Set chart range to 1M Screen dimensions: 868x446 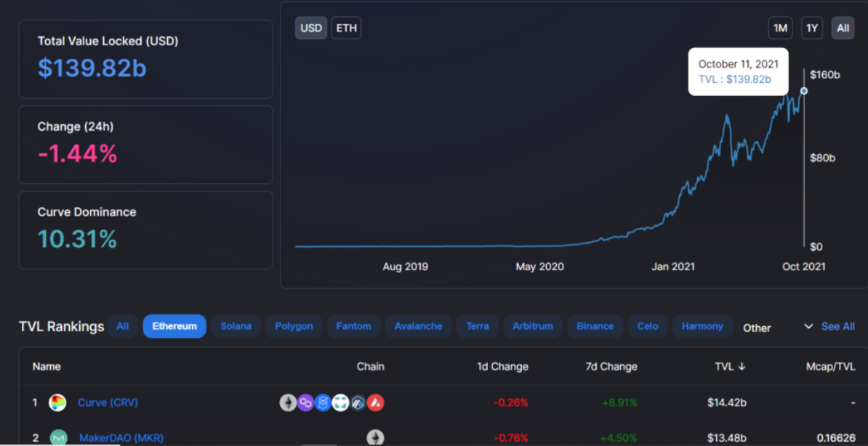(x=781, y=28)
